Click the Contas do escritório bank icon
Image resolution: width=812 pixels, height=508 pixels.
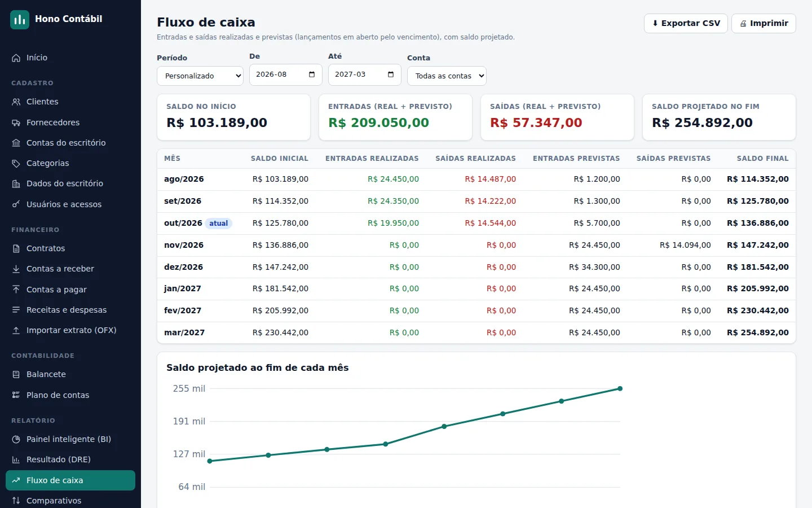tap(16, 143)
